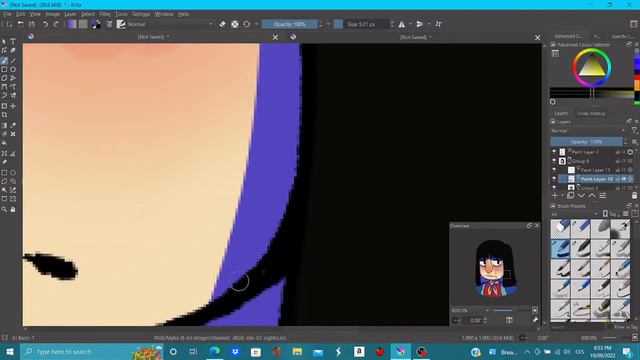Hide Group 9 visibility eye
This screenshot has width=640, height=360.
[x=554, y=161]
